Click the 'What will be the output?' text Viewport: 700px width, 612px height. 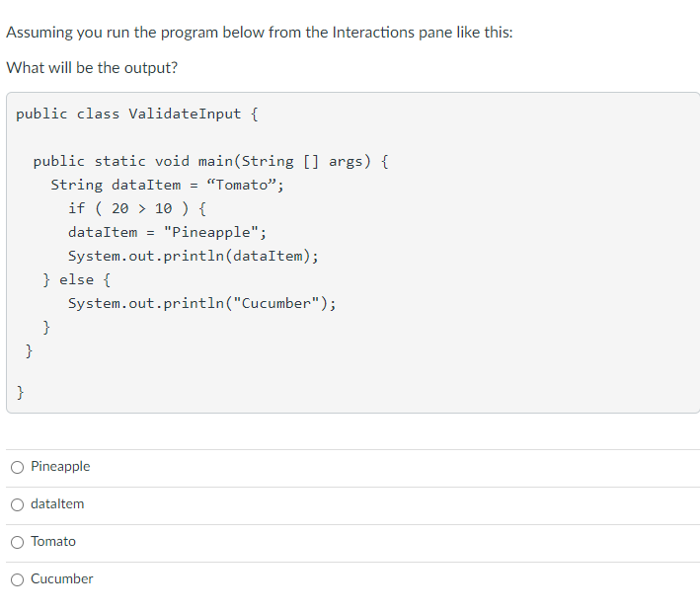(x=92, y=68)
